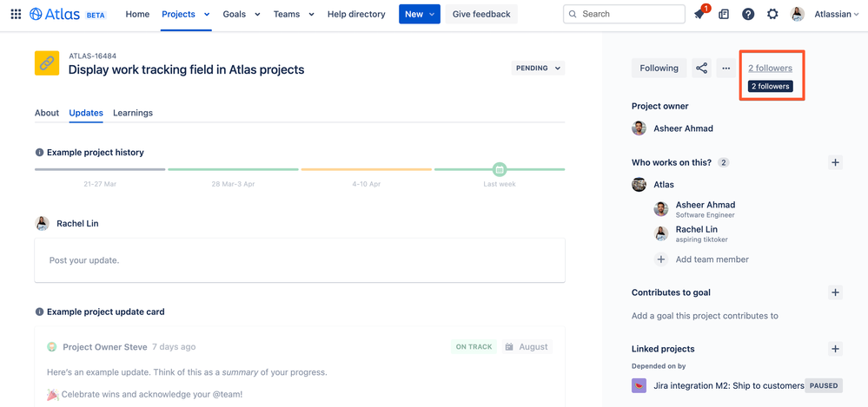Click Asheer Ahmad Software Engineer team entry
The image size is (868, 407).
706,209
